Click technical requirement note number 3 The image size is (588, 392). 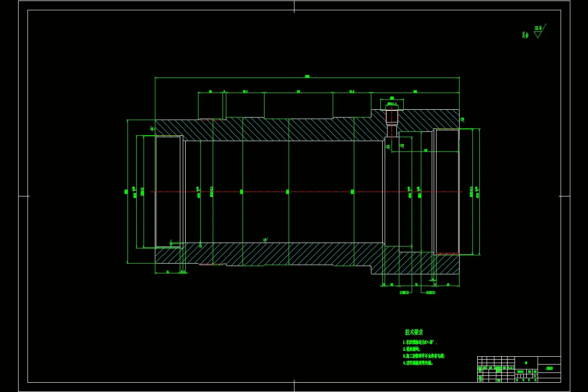(x=424, y=356)
